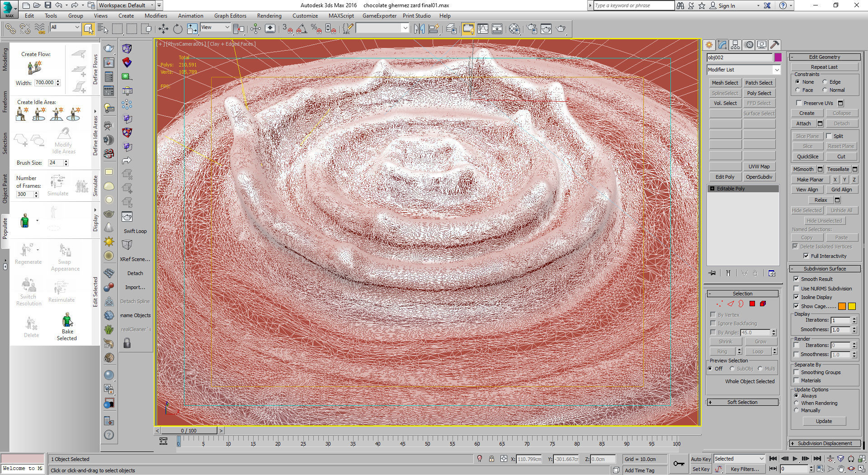Click the UVW Map modifier button
The width and height of the screenshot is (868, 475).
(759, 166)
